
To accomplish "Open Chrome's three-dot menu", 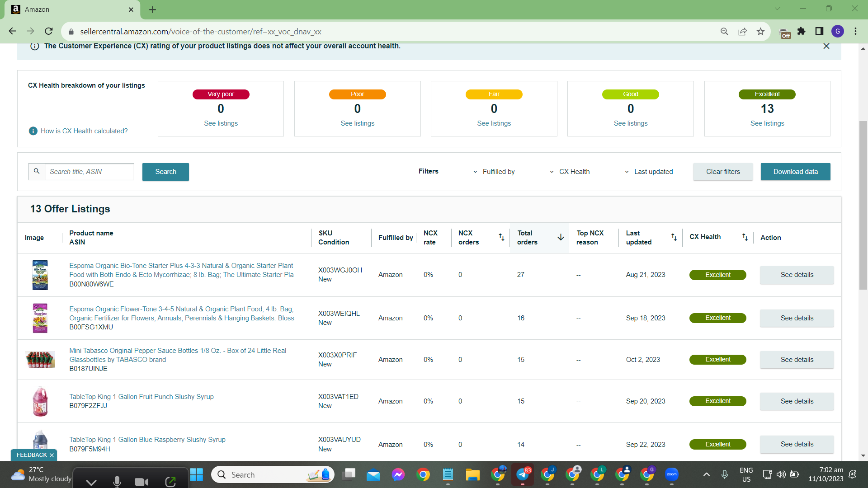I will [x=855, y=31].
